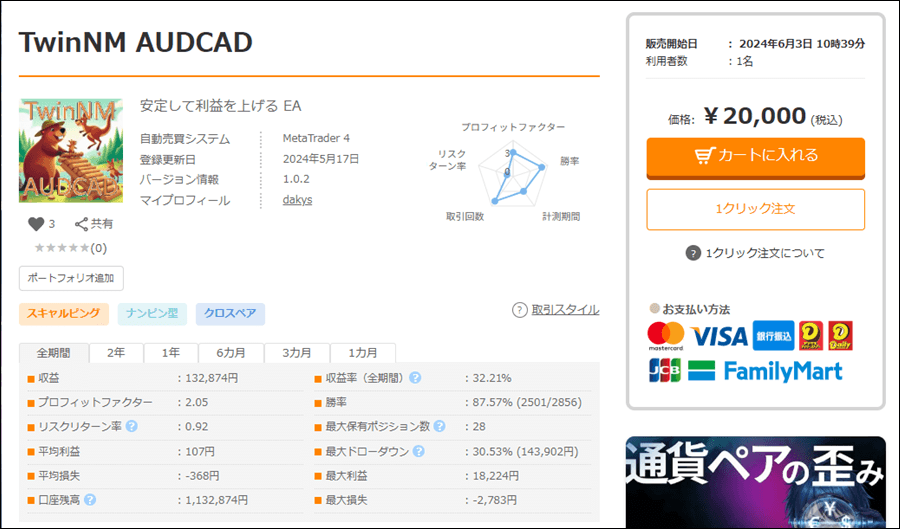The width and height of the screenshot is (900, 529).
Task: Click the TwinNM AUDCAD product thumbnail
Action: pos(71,150)
